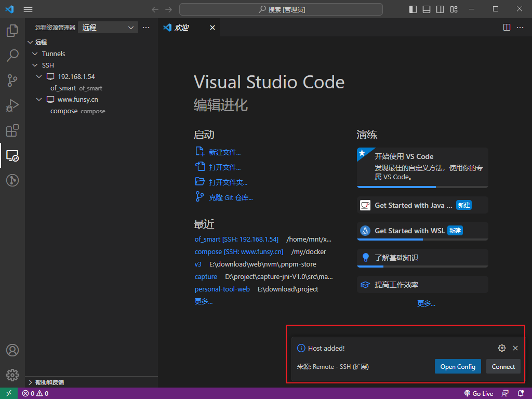Open errors and warnings counter in status bar
This screenshot has width=532, height=399.
(35, 394)
